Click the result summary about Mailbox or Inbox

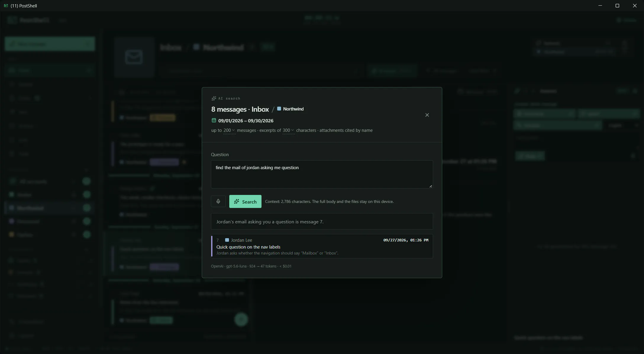pyautogui.click(x=277, y=253)
